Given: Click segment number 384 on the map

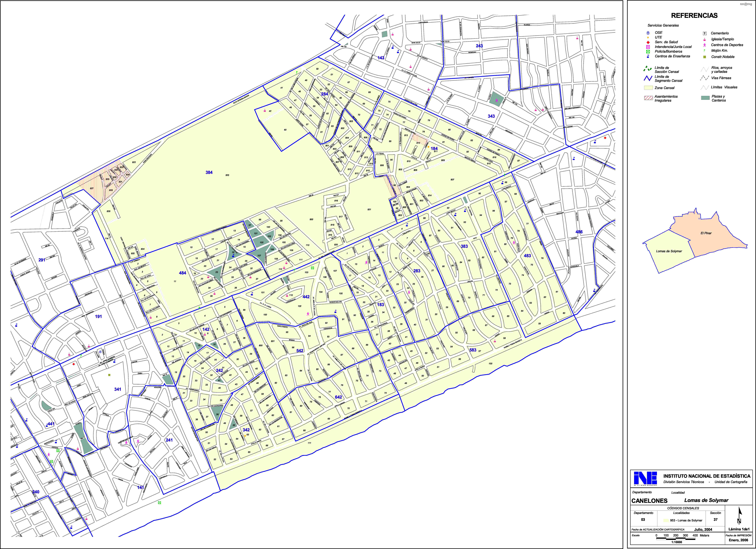Looking at the screenshot, I should [209, 172].
